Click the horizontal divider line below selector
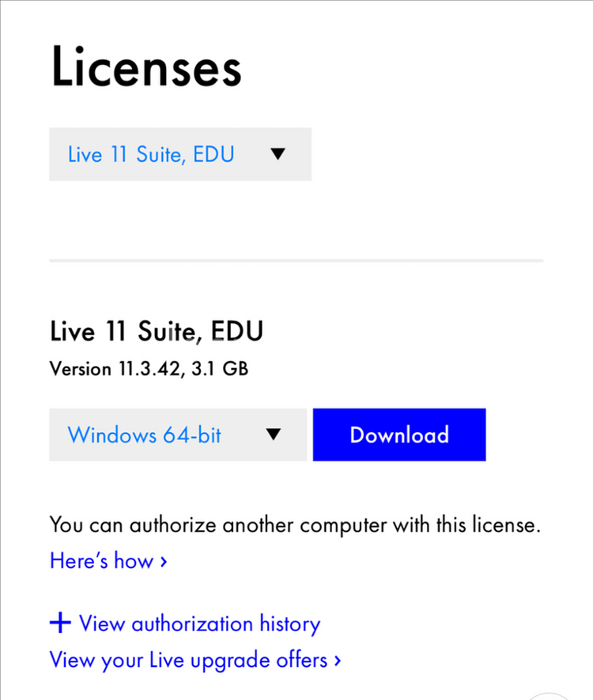 tap(296, 260)
